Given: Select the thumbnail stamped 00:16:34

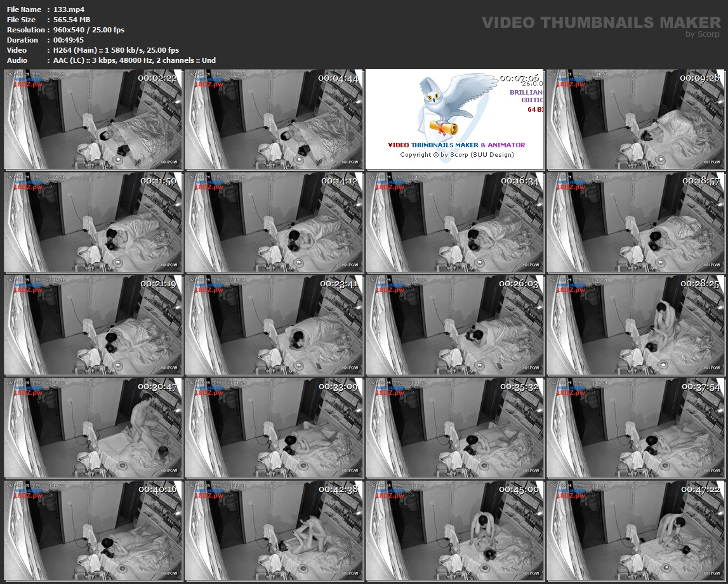Looking at the screenshot, I should click(x=454, y=222).
